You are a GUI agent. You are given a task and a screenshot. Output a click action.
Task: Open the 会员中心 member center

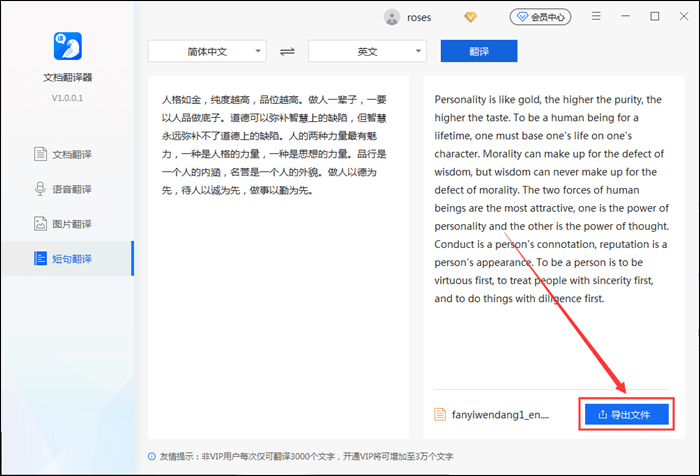point(540,17)
